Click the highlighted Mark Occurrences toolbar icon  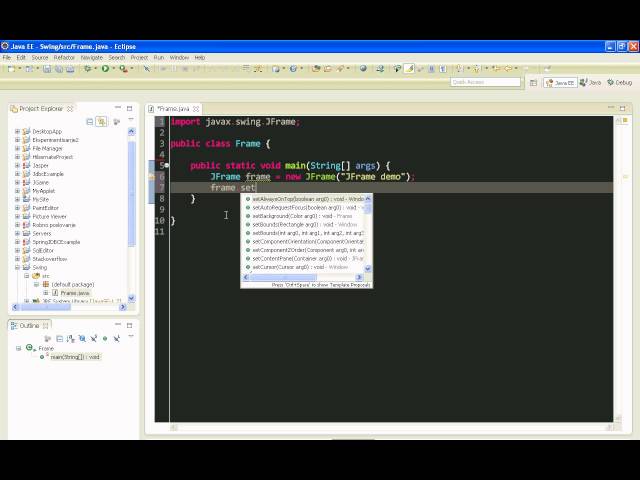tap(409, 69)
